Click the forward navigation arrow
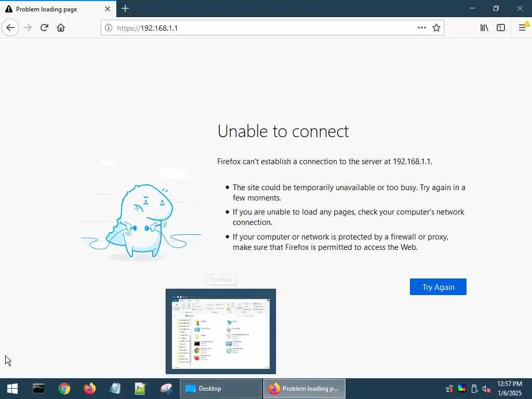Viewport: 532px width, 399px height. (28, 28)
